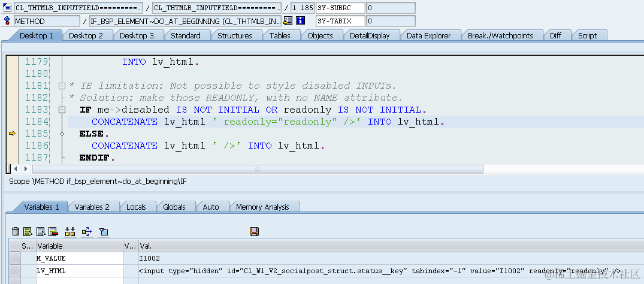This screenshot has height=284, width=644.
Task: Select the Variables 2 tab
Action: pos(92,207)
